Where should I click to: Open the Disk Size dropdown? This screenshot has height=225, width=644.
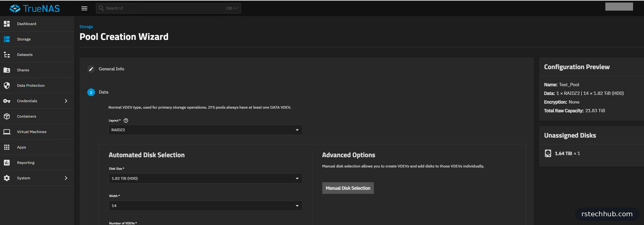click(205, 178)
